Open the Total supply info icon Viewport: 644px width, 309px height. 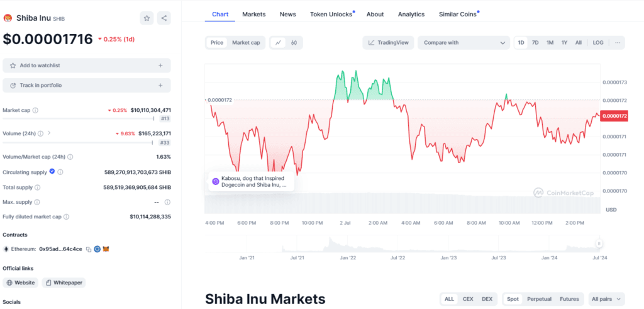click(37, 188)
